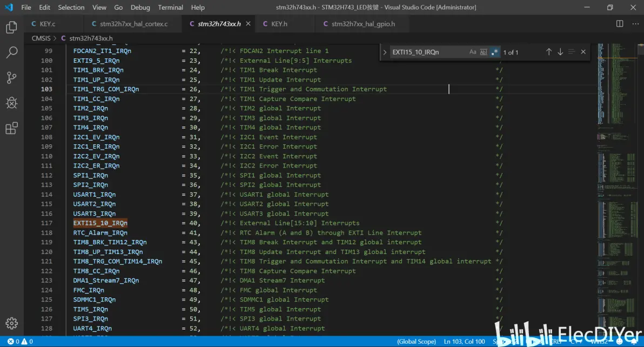
Task: Open the Source Control view
Action: (x=11, y=78)
